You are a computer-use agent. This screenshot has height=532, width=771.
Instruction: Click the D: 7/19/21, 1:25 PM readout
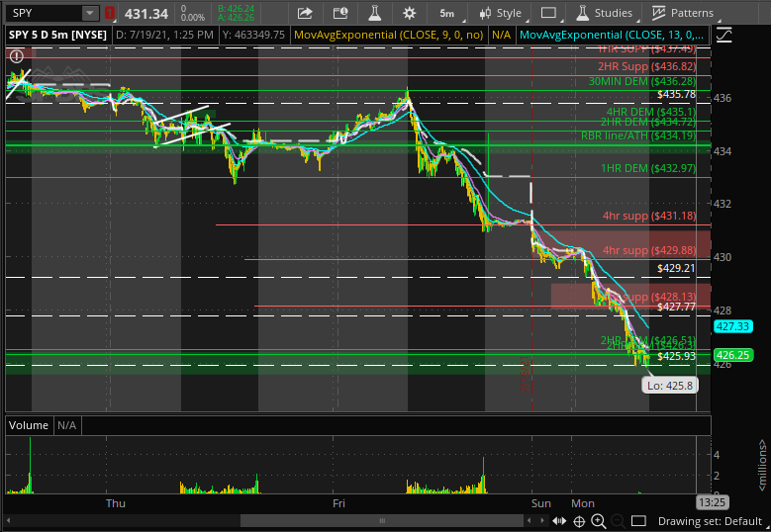tap(164, 35)
